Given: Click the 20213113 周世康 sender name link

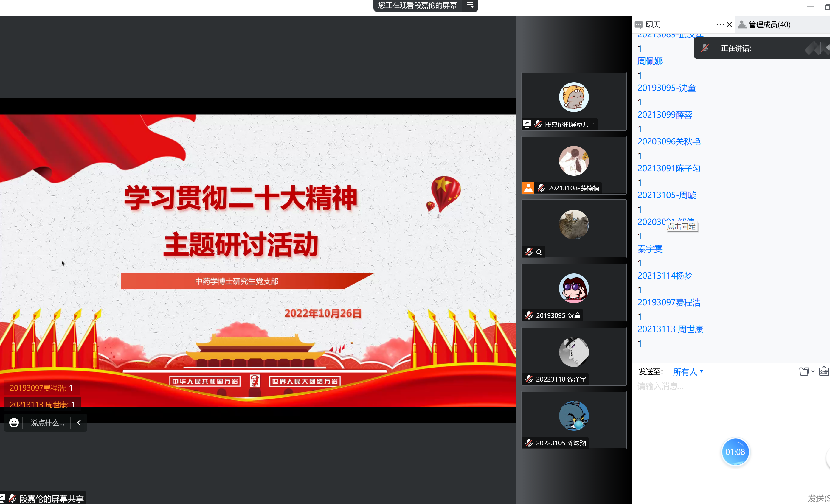Looking at the screenshot, I should (x=670, y=329).
